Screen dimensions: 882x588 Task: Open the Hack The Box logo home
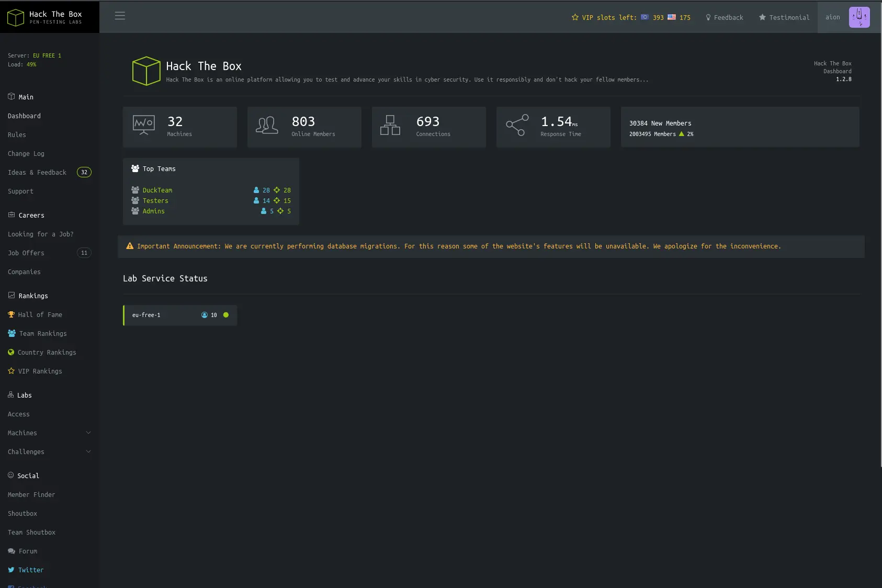(45, 17)
